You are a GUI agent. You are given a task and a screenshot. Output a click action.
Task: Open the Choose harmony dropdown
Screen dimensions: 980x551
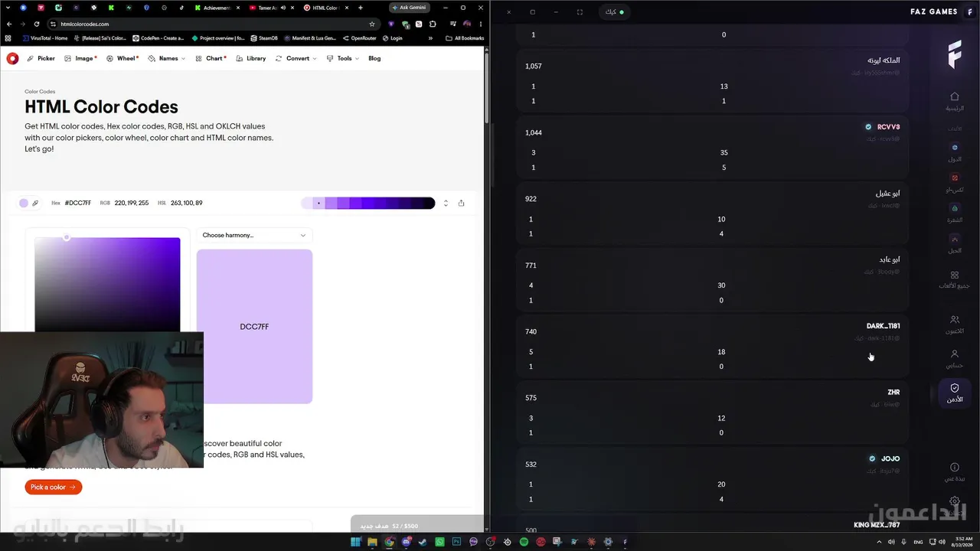click(x=254, y=235)
